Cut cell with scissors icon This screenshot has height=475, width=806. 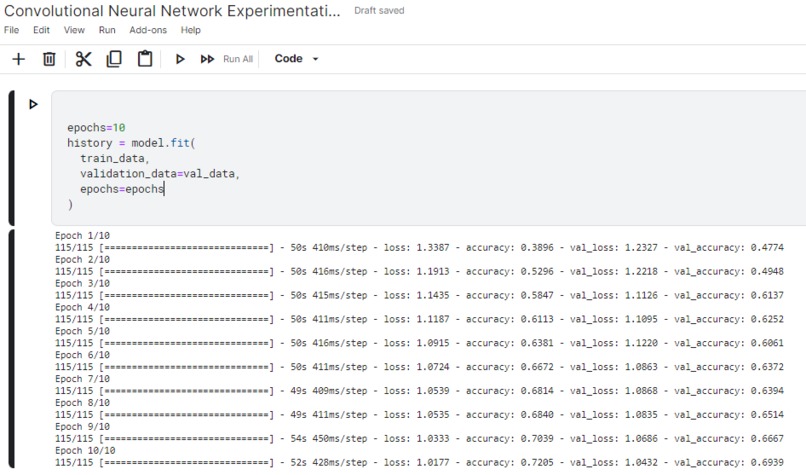(x=83, y=59)
